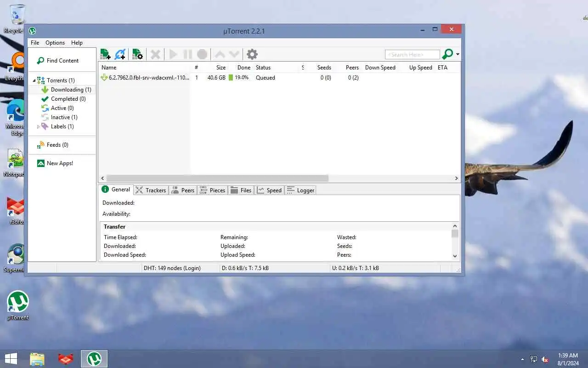Open the Help menu

(77, 43)
